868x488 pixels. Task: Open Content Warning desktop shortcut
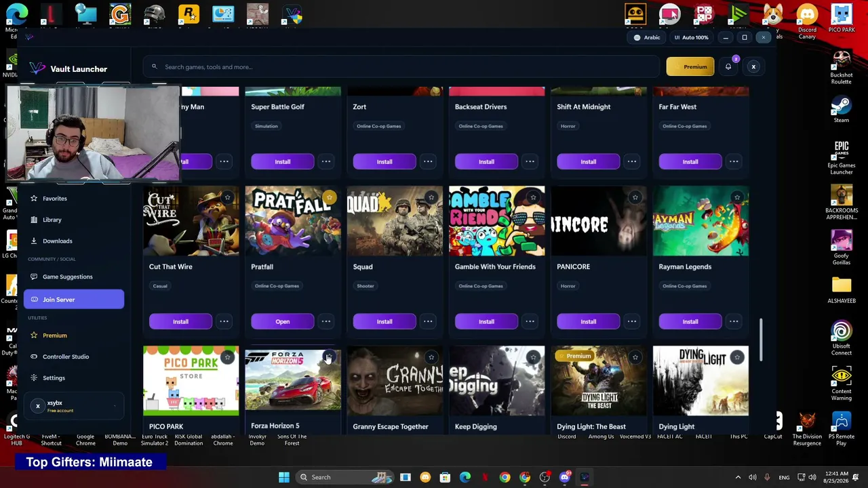point(841,383)
